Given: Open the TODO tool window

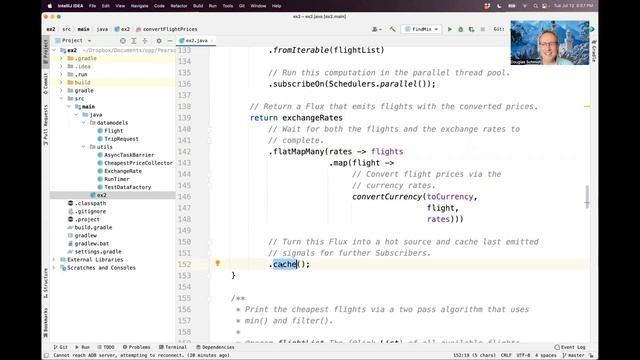Looking at the screenshot, I should pos(106,347).
